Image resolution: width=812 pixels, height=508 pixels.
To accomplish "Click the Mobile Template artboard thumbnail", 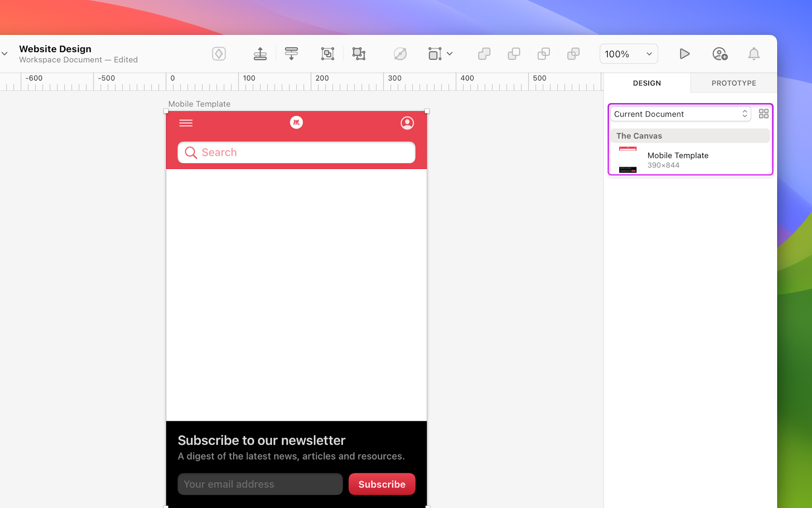I will coord(628,160).
